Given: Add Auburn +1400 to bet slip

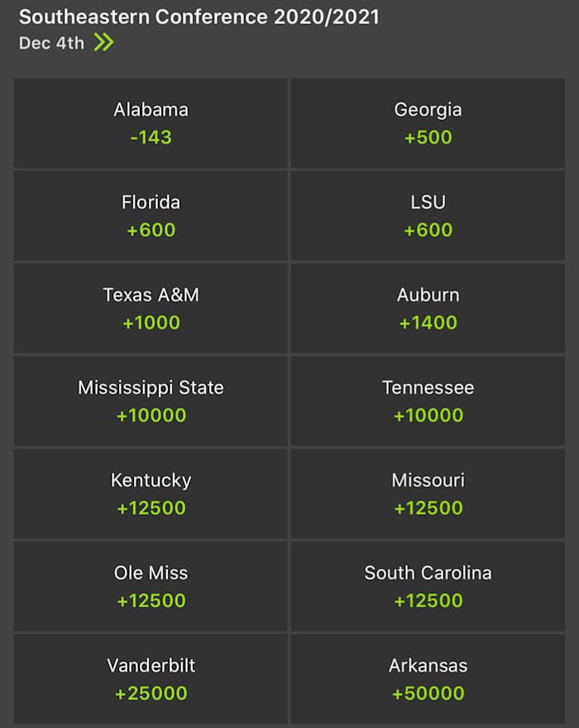Looking at the screenshot, I should click(427, 308).
